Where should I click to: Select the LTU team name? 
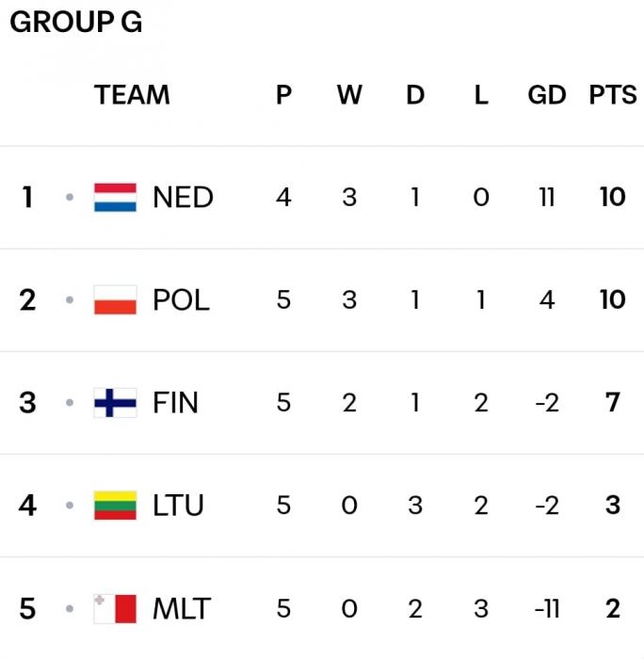coord(178,506)
